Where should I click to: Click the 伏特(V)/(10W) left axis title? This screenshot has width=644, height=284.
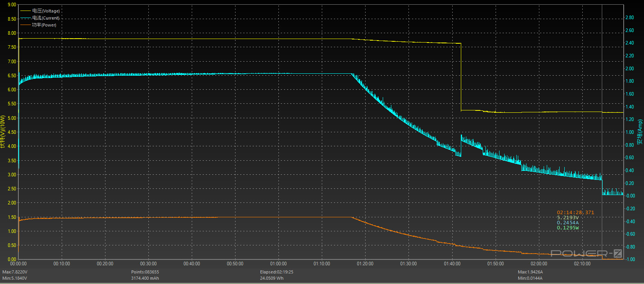3,131
